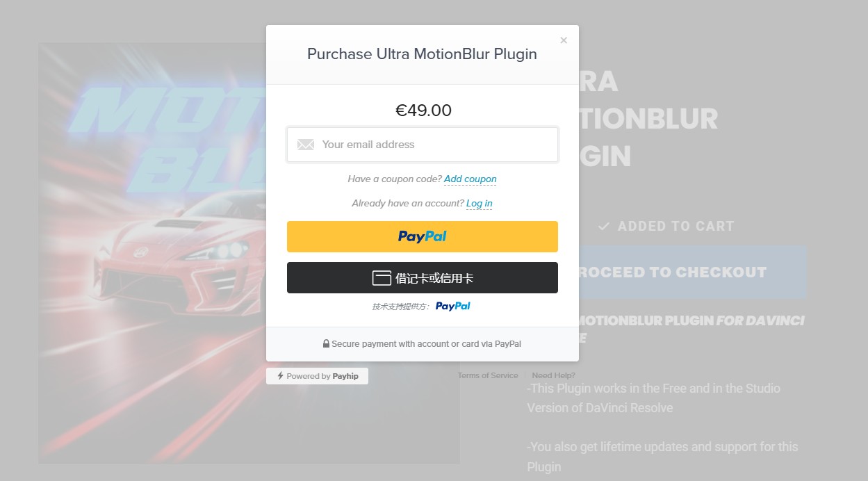Image resolution: width=868 pixels, height=481 pixels.
Task: Open the Terms of Service link
Action: coord(488,375)
